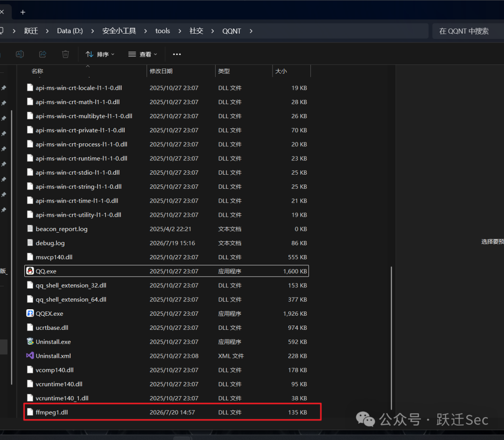Screen dimensions: 504x440
Task: Select the QQEX.exe application icon
Action: [x=30, y=313]
